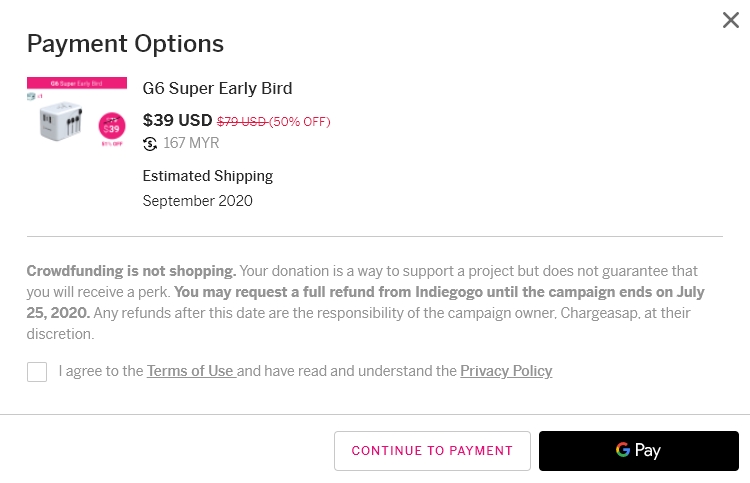Viewport: 750px width, 483px height.
Task: Click the currency conversion icon beside 167 MYR
Action: (x=150, y=143)
